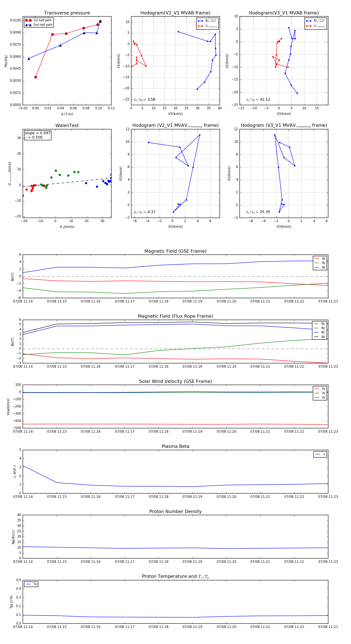Click "V2(km/s)" x-axis label of V2_V1 MVAB hodogram
The image size is (351, 644).
pyautogui.click(x=175, y=114)
